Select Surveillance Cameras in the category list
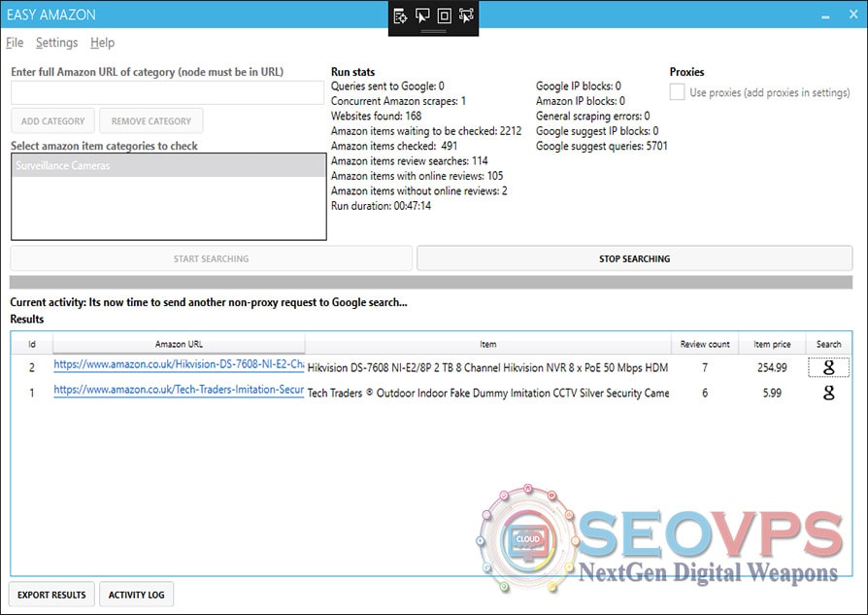This screenshot has height=615, width=868. coord(169,166)
